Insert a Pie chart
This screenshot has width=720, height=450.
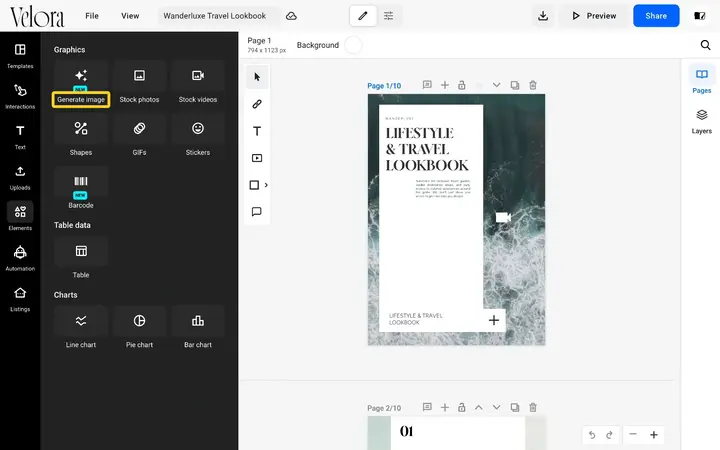[140, 329]
